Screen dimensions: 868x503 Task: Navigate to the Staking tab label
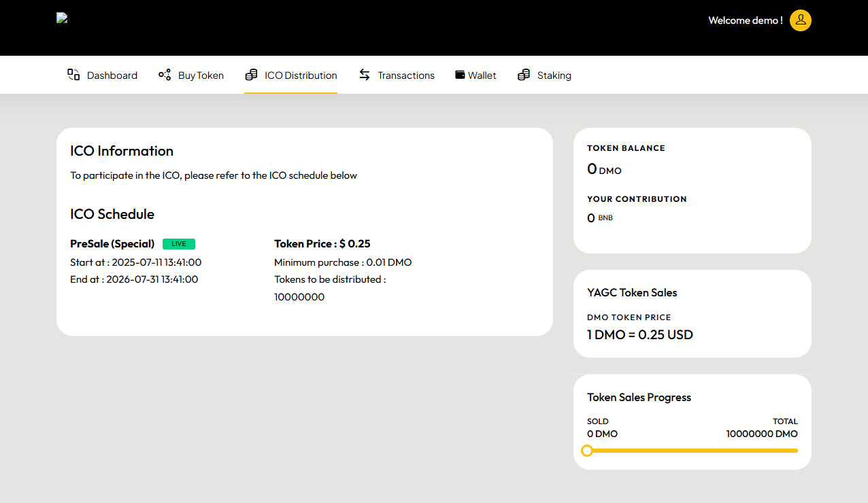pyautogui.click(x=554, y=75)
